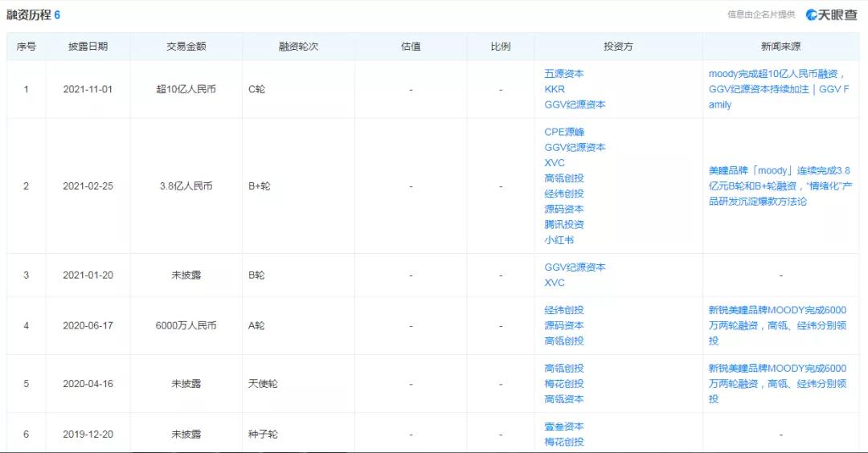This screenshot has width=868, height=453.
Task: Select 未披露 amount in the 2021-01-20 row
Action: click(186, 275)
